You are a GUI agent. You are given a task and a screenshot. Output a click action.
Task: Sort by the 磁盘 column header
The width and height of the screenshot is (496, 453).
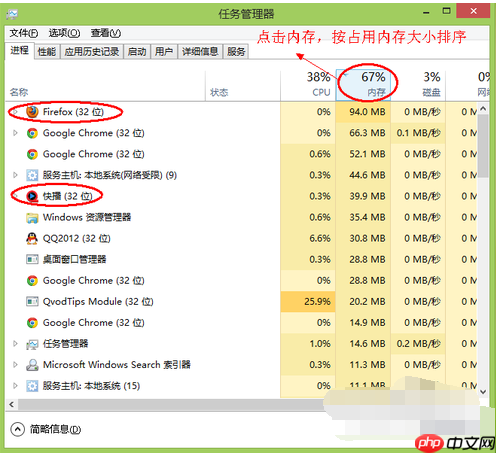click(418, 85)
